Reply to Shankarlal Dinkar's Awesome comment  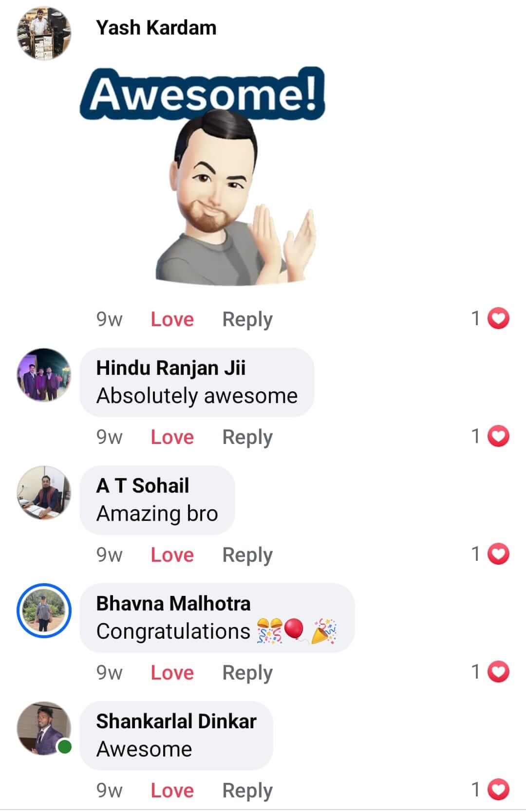click(x=247, y=791)
